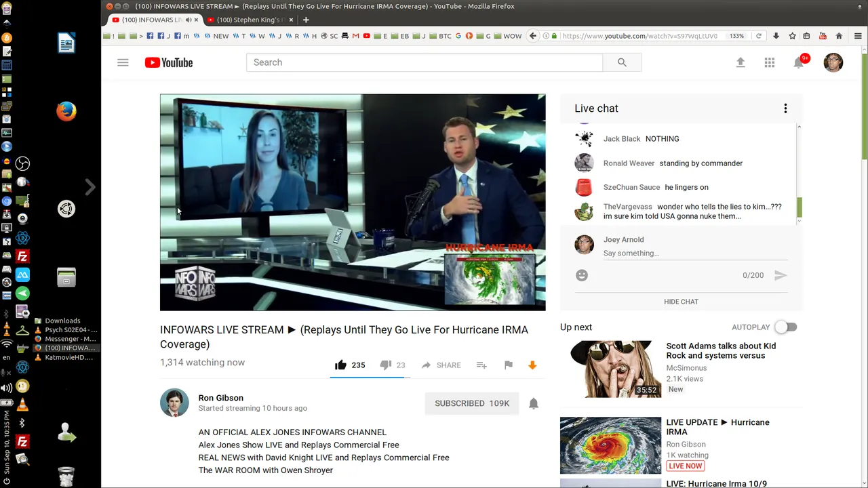Reload the page button
Image resolution: width=868 pixels, height=488 pixels.
click(759, 36)
